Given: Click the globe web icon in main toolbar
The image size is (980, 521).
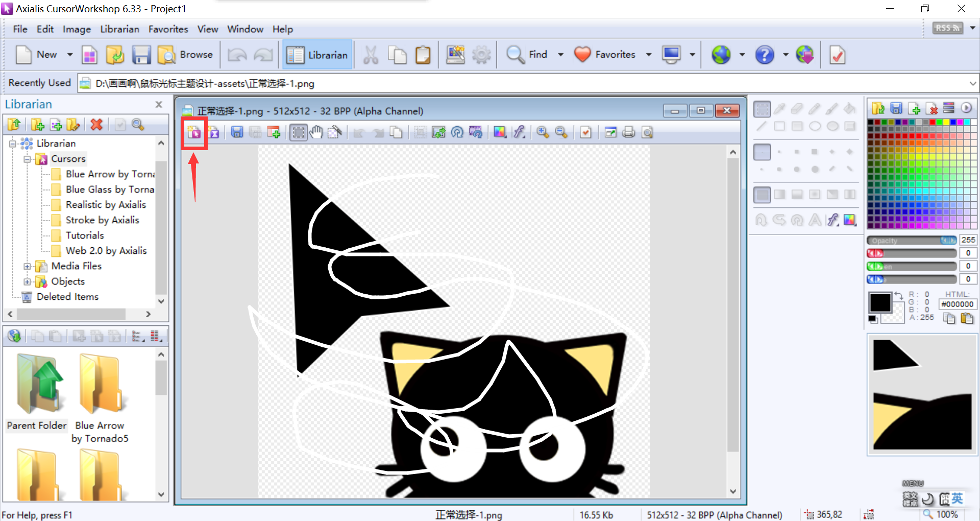Looking at the screenshot, I should click(x=721, y=55).
